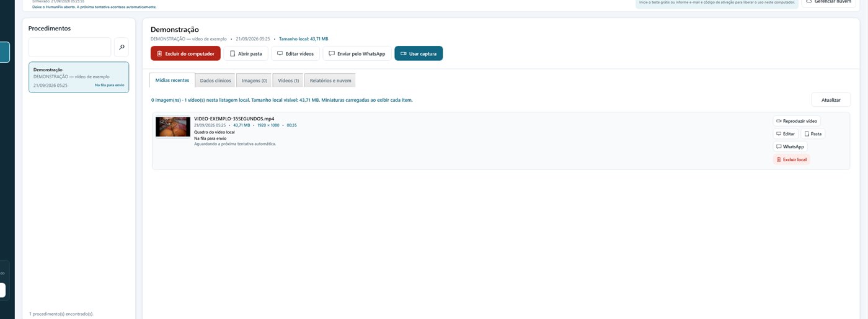Click the Procedimentos panel heading

point(50,29)
